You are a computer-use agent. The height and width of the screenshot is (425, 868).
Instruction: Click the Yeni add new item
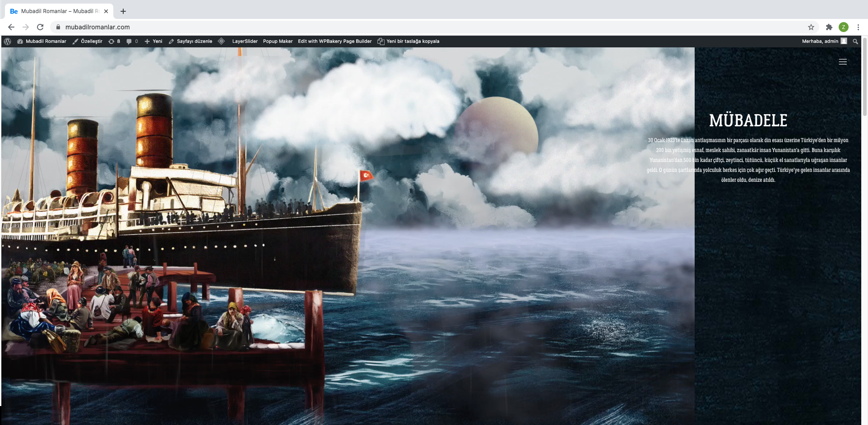[153, 41]
